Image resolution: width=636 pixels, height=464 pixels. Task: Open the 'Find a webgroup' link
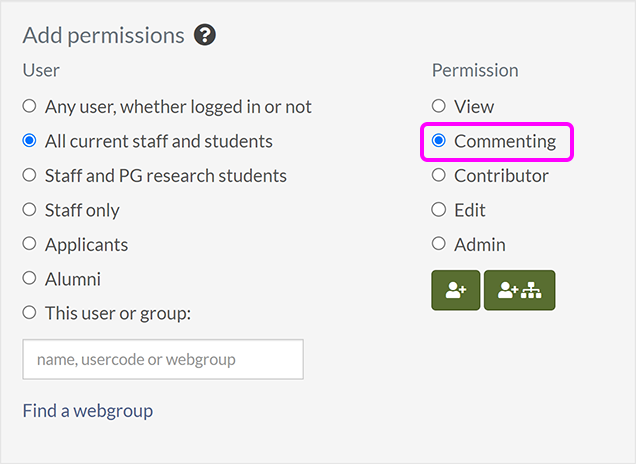tap(88, 410)
